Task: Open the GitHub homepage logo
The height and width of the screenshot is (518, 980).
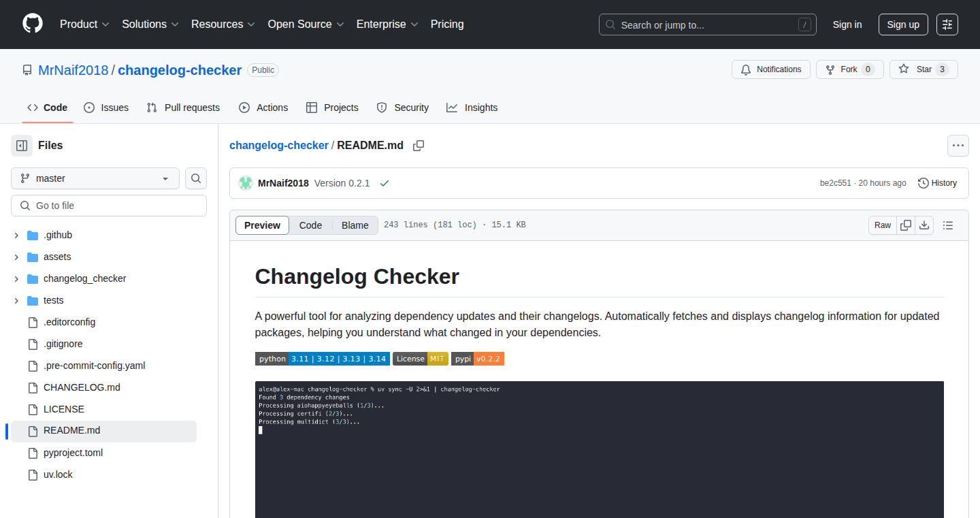Action: [33, 24]
